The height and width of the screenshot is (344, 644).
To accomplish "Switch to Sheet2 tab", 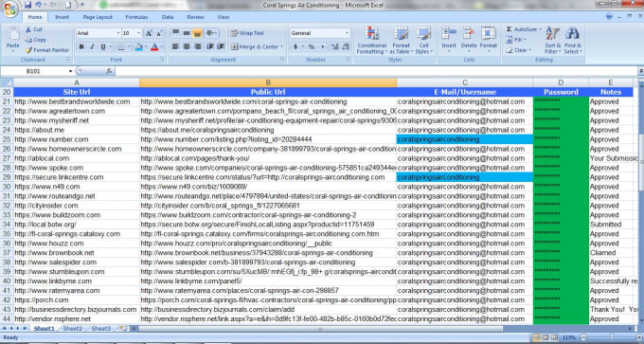I will click(73, 329).
